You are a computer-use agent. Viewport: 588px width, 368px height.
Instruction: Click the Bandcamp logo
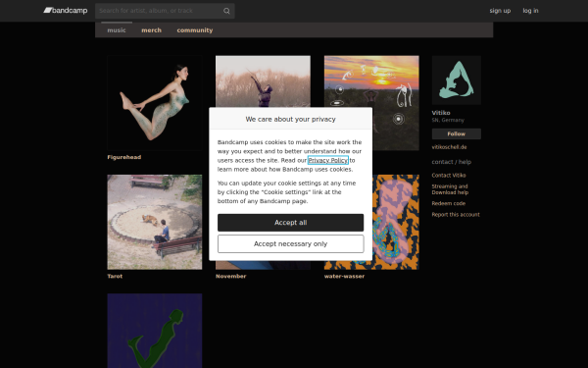tap(66, 11)
